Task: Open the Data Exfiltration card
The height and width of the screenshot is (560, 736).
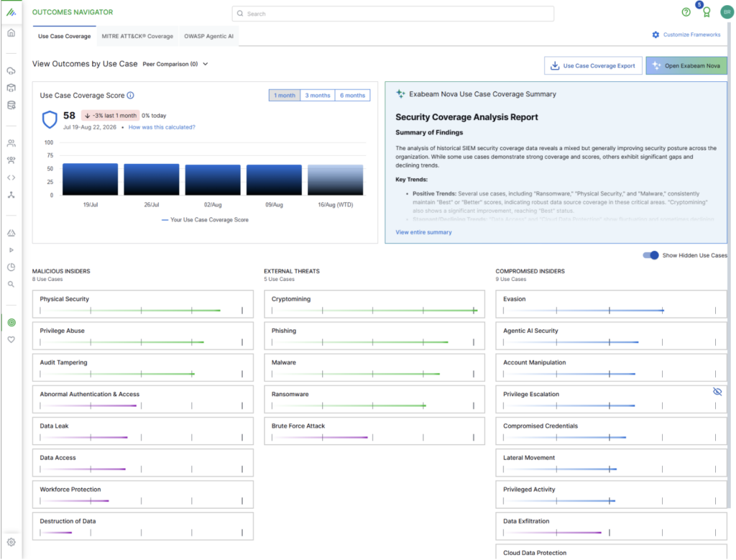Action: (x=611, y=526)
